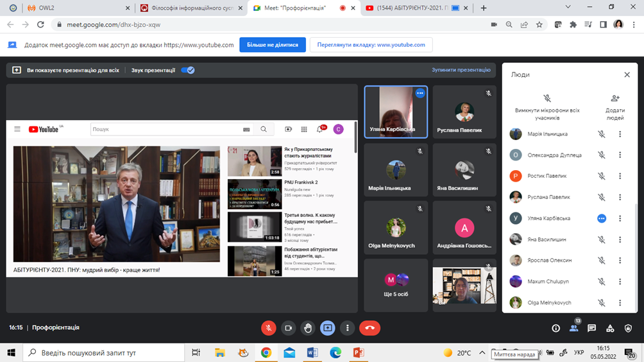644x362 pixels.
Task: Open the chat panel icon
Action: (x=591, y=328)
